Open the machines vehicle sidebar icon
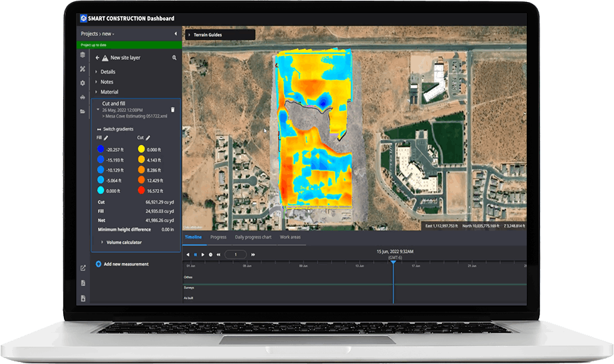Screen dimensions: 614x364 click(x=83, y=97)
